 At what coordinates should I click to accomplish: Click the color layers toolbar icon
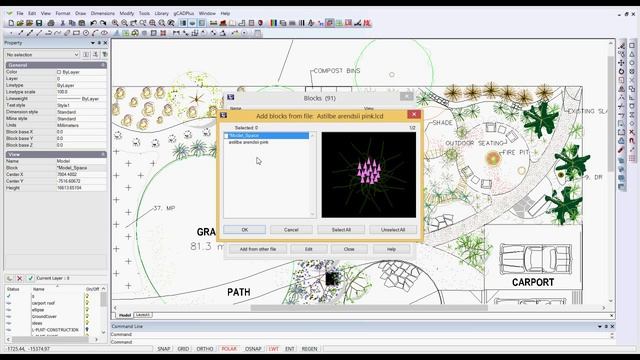(273, 23)
